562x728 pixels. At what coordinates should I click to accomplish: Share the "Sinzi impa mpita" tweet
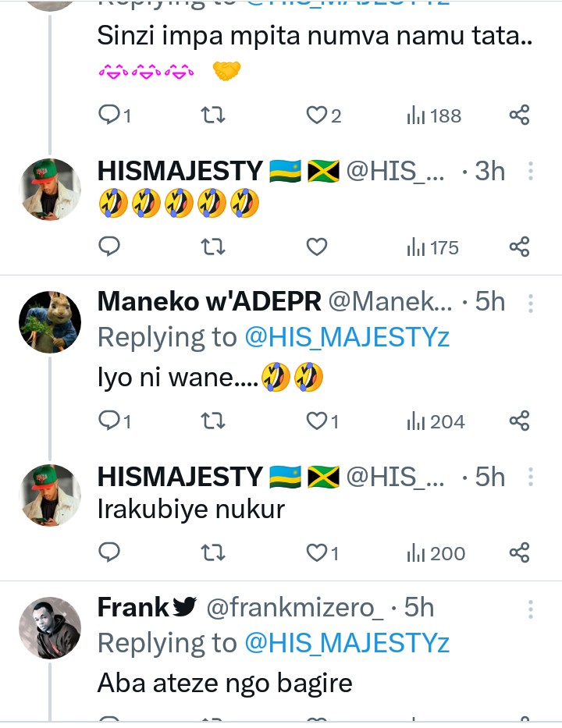(520, 115)
